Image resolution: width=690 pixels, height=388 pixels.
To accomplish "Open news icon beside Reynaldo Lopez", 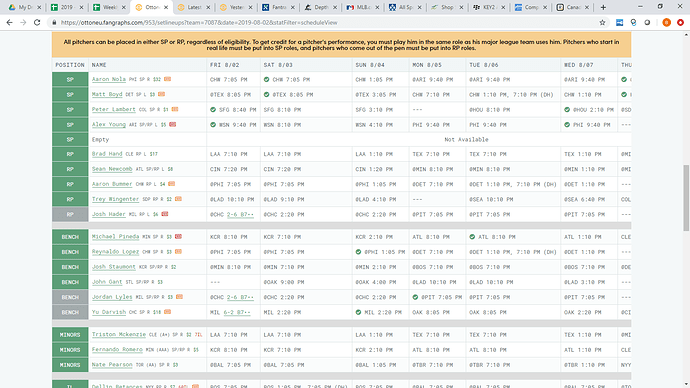I will point(178,252).
